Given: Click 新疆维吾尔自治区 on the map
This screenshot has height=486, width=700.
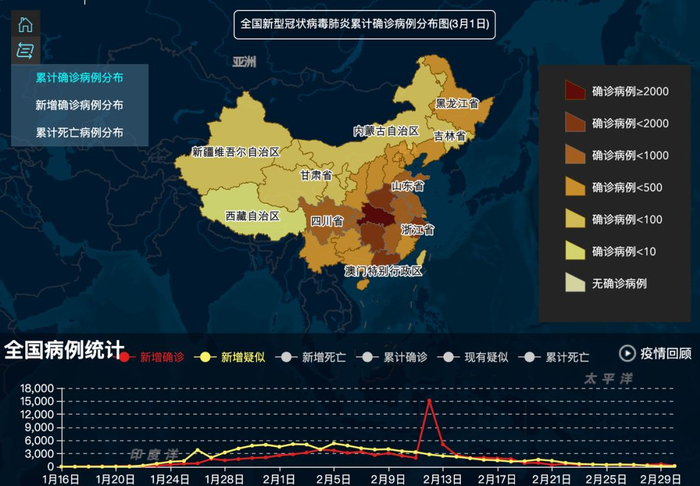Looking at the screenshot, I should [x=236, y=152].
